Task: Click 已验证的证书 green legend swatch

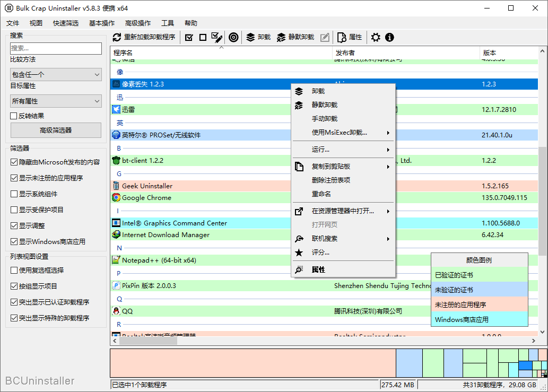Action: 480,275
